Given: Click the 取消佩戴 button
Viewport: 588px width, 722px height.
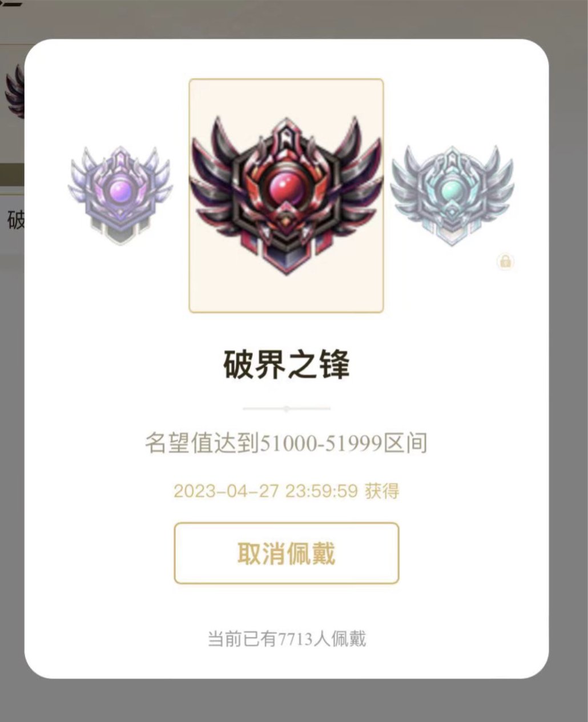Looking at the screenshot, I should [287, 553].
